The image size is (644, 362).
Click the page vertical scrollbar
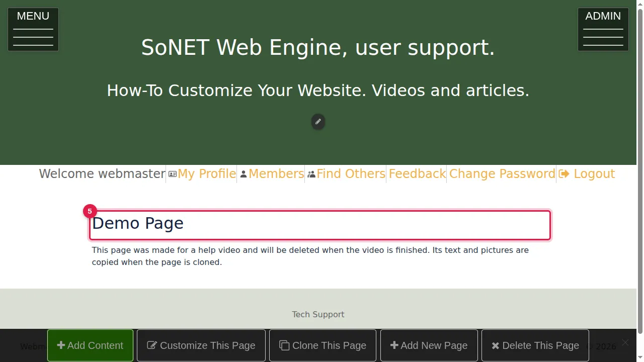[x=640, y=171]
